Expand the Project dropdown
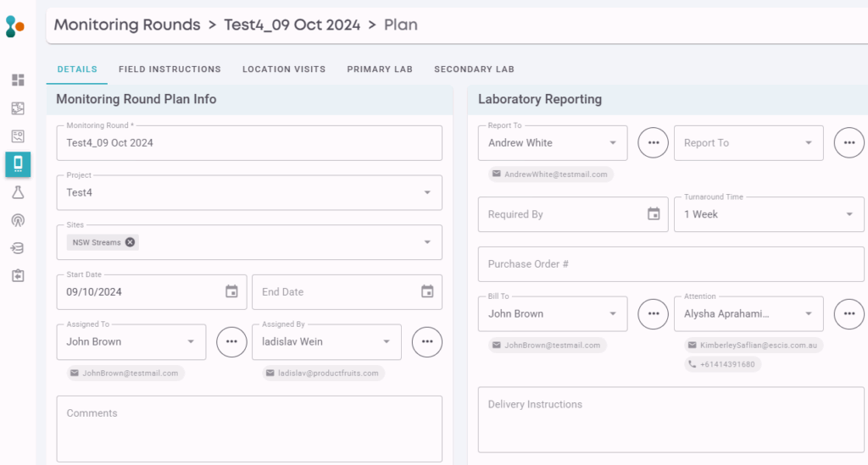The image size is (868, 465). click(x=426, y=193)
